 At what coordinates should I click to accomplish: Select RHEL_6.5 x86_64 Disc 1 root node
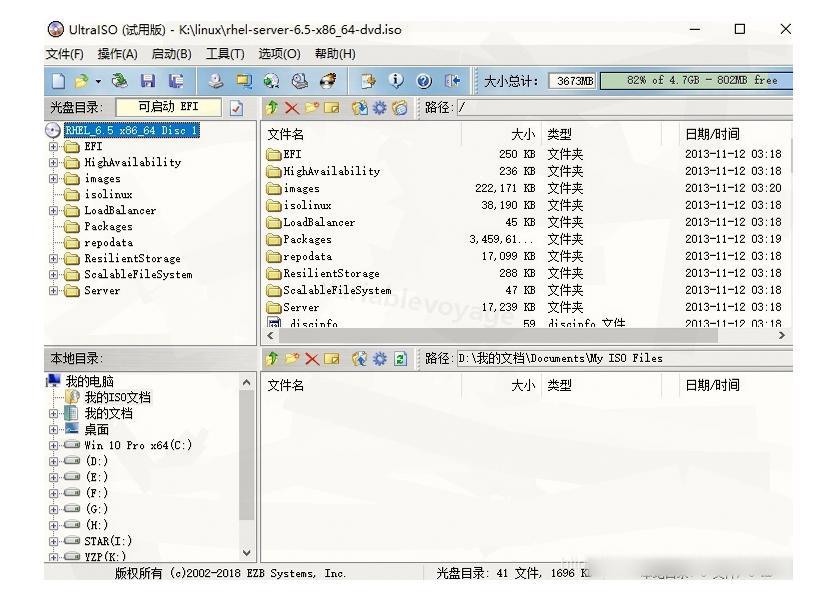[x=131, y=131]
